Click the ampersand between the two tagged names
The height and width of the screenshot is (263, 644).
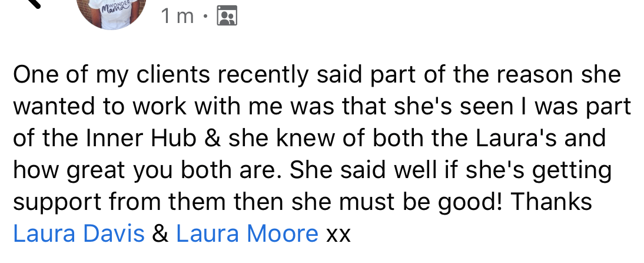click(160, 234)
